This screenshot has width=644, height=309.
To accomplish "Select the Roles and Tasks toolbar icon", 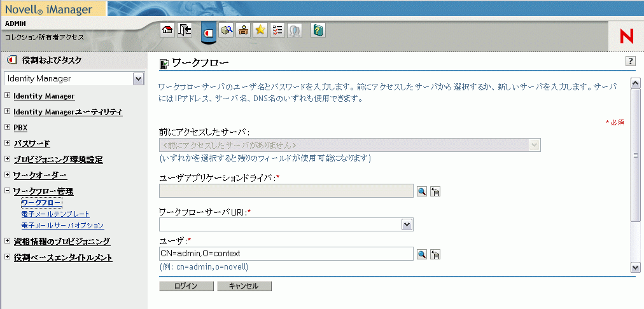I will 208,32.
